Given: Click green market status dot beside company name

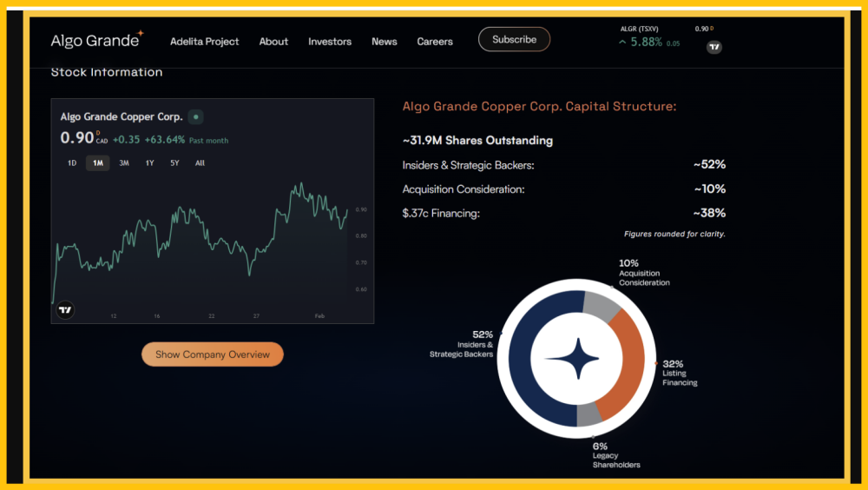Looking at the screenshot, I should tap(195, 116).
